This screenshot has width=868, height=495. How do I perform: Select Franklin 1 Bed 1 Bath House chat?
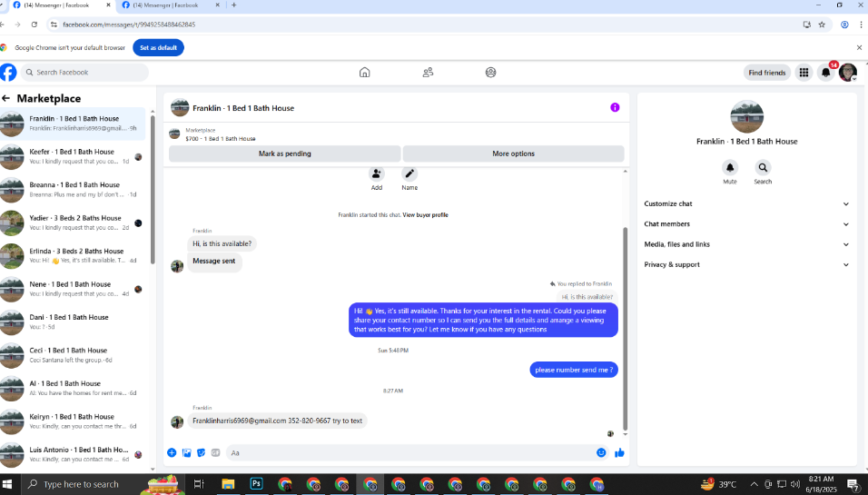tap(73, 123)
